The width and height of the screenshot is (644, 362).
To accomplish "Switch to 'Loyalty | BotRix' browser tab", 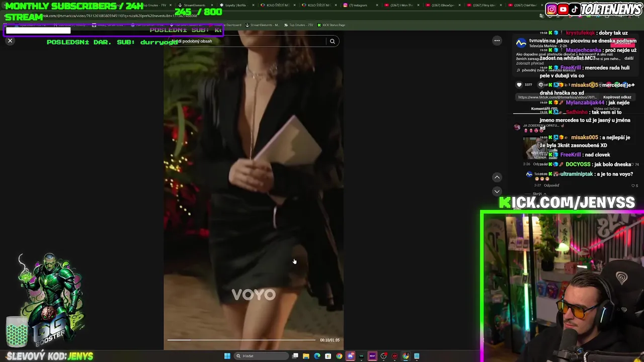I will 235,5.
